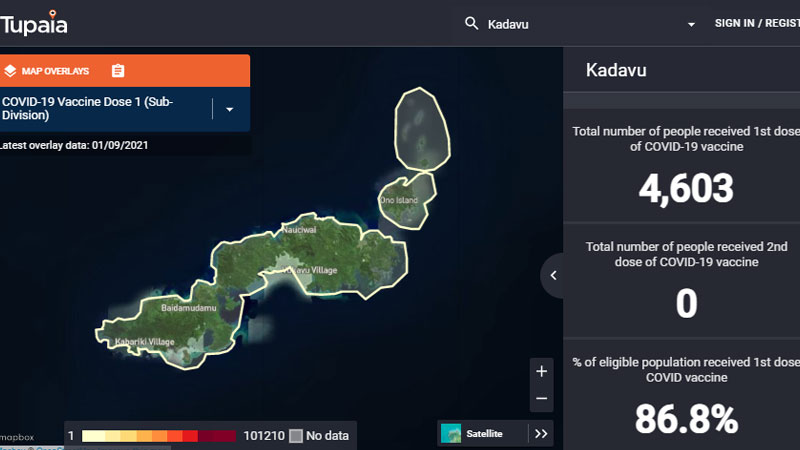The image size is (800, 450).
Task: Toggle the No data legend box
Action: coord(296,436)
